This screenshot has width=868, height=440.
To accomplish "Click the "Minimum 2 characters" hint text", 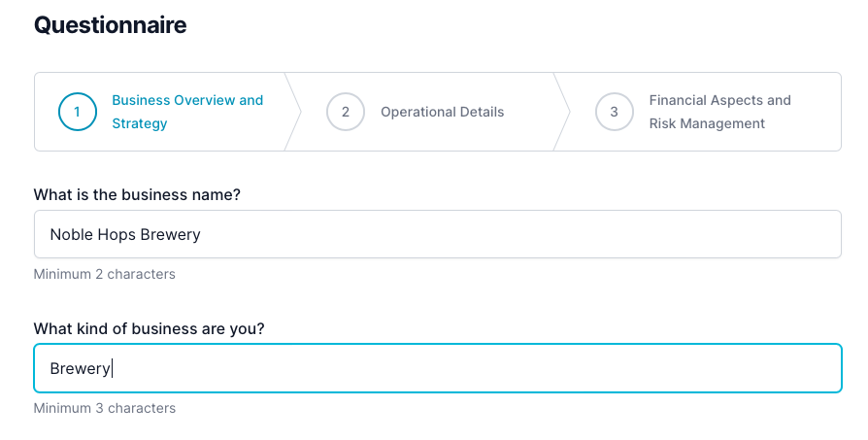I will click(104, 274).
